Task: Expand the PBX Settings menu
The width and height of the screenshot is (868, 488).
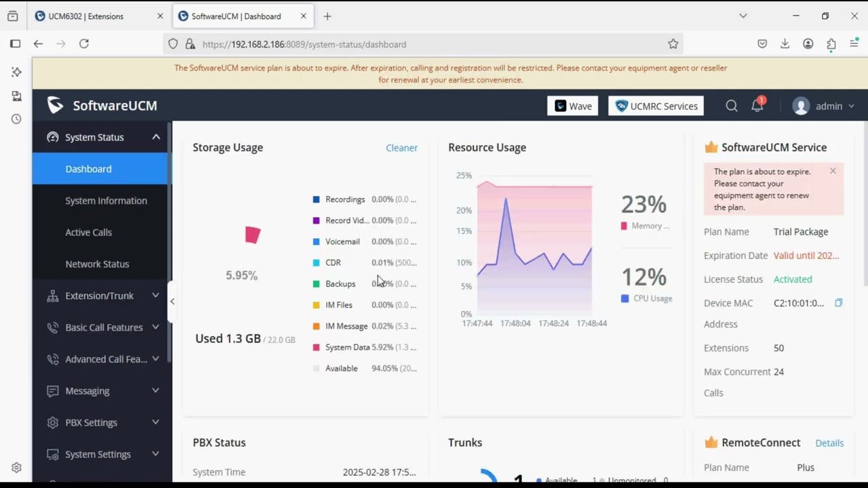Action: tap(102, 422)
